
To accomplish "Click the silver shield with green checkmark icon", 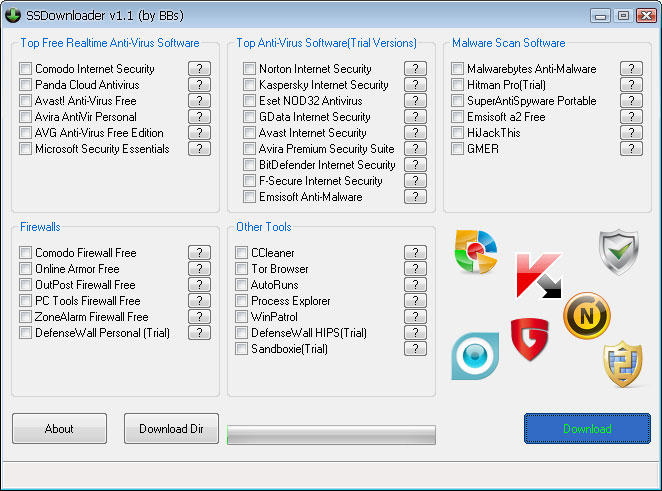I will coord(619,252).
